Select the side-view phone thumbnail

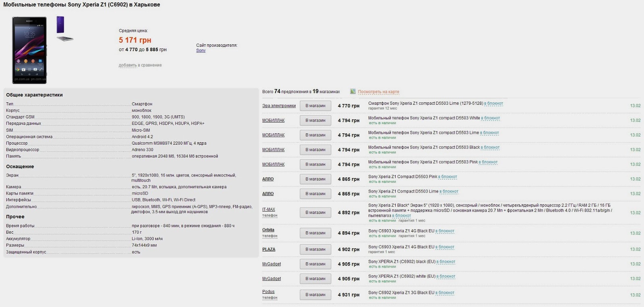pos(65,39)
